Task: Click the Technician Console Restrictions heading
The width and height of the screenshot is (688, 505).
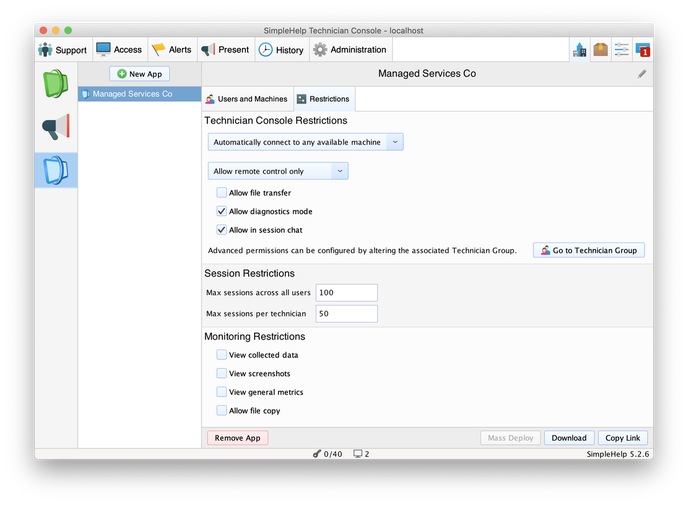Action: pos(276,121)
